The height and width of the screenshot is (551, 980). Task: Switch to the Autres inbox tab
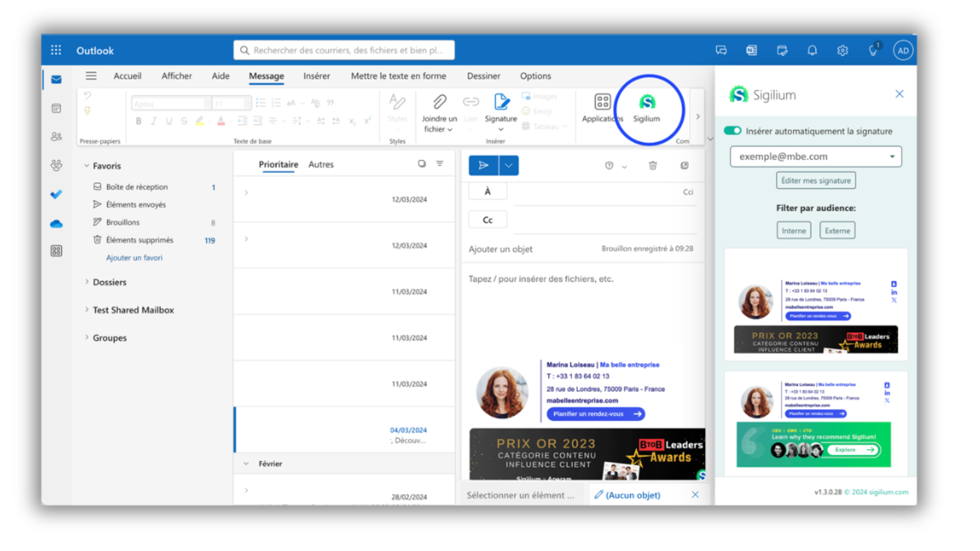click(x=321, y=164)
